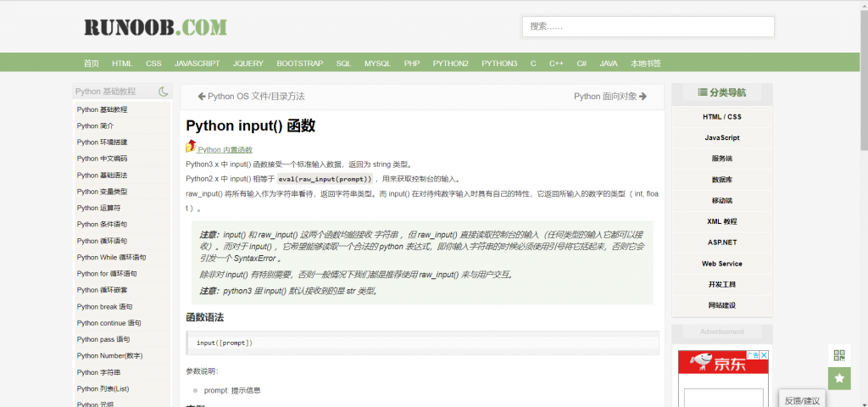
Task: Go to previous page Python OS 文件/目录方法
Action: tap(251, 97)
